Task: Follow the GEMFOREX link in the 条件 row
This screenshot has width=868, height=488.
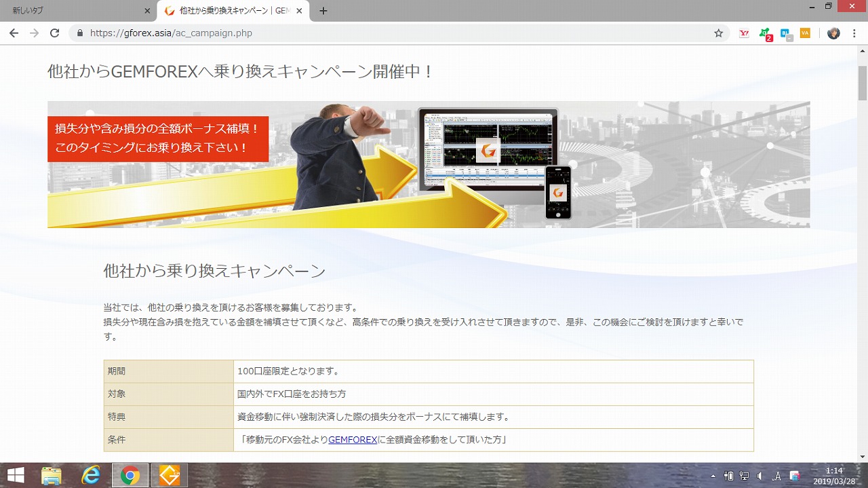Action: pyautogui.click(x=353, y=440)
